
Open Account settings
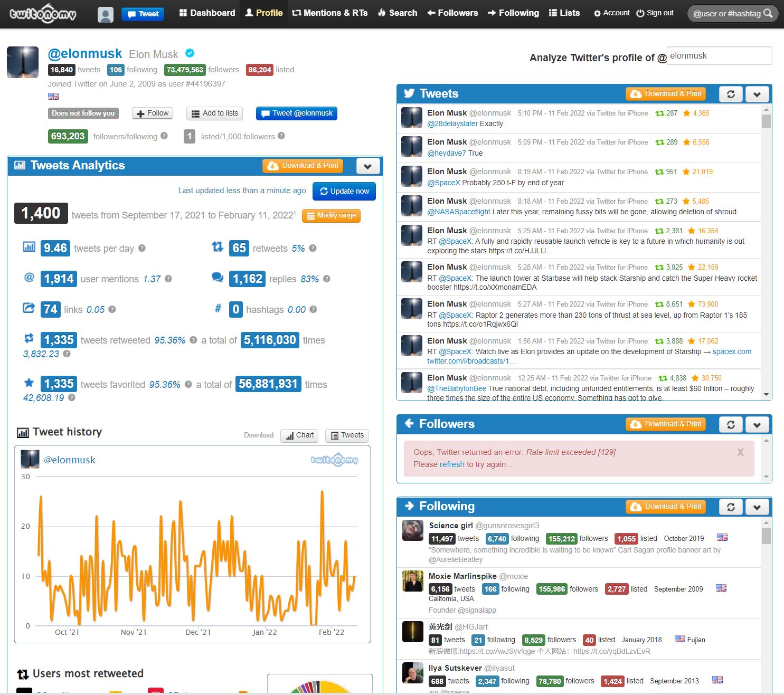tap(611, 13)
